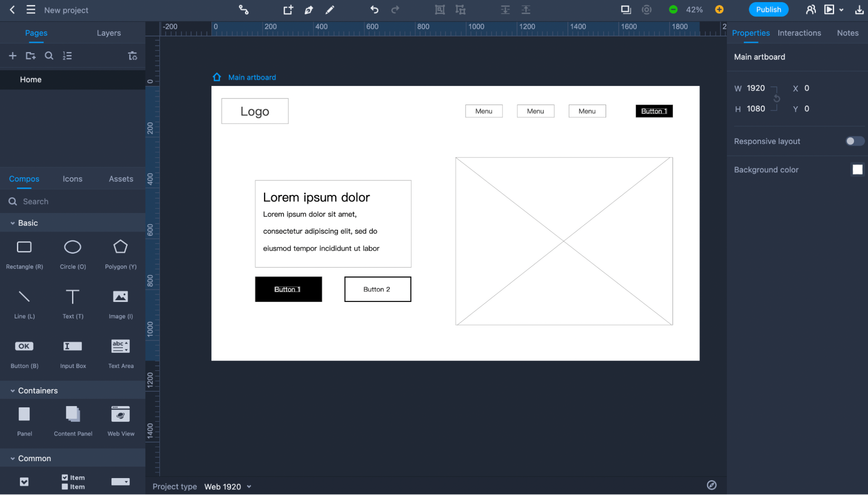868x495 pixels.
Task: Choose the dropdown component in Common
Action: pos(120,482)
